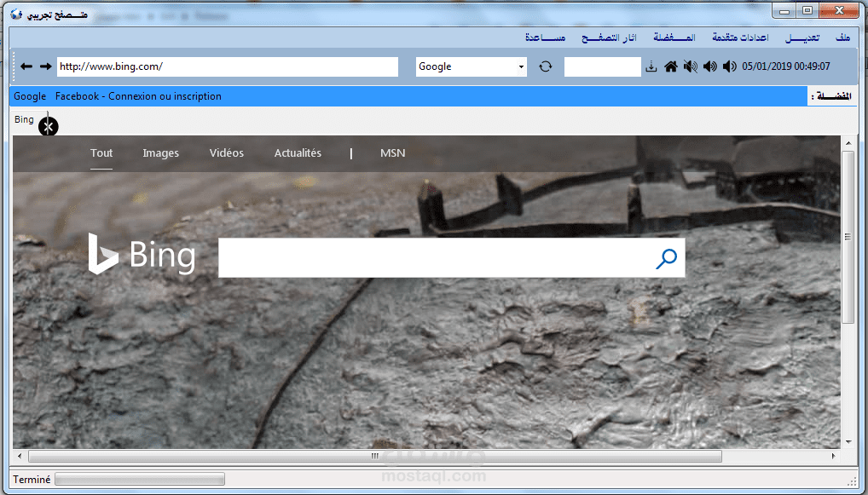Open the المفضلة menu
The width and height of the screenshot is (868, 495).
tap(674, 37)
